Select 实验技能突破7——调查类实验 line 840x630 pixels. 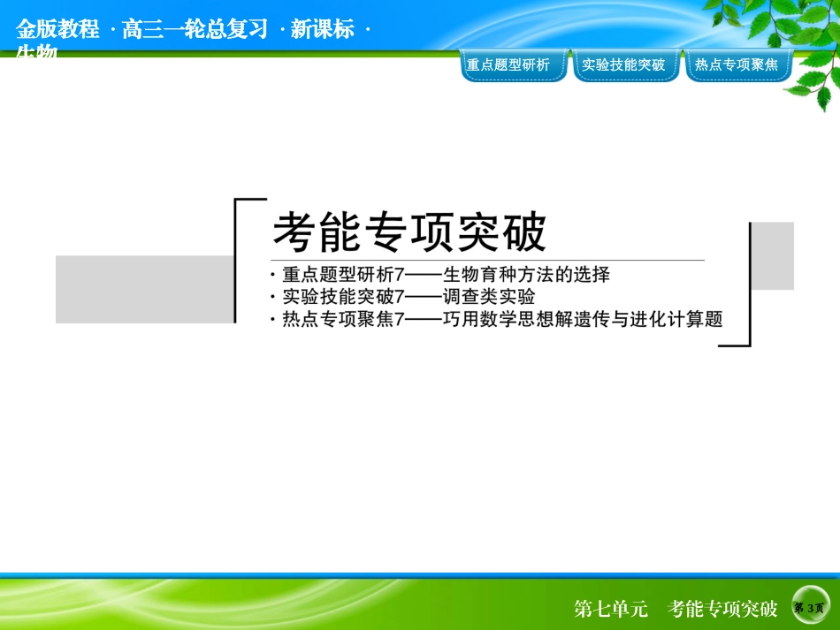click(409, 297)
